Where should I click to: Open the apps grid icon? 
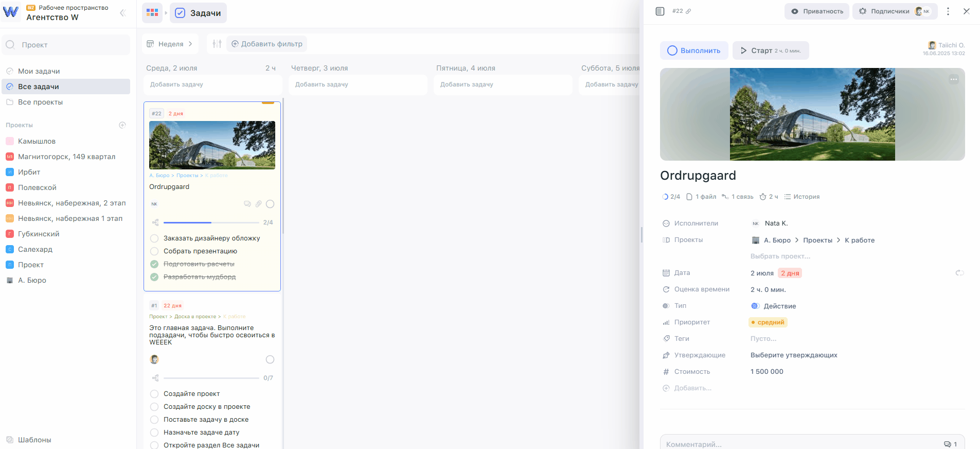(152, 13)
